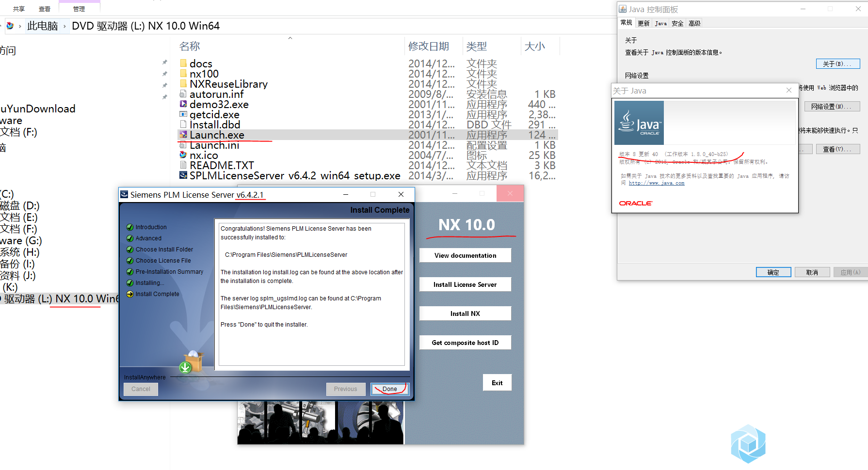Click the Siemens PLM License Server title icon
Image resolution: width=868 pixels, height=470 pixels.
coord(124,194)
